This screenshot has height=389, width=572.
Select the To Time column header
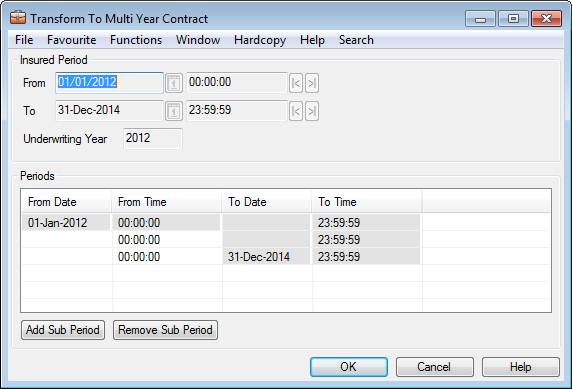point(367,202)
